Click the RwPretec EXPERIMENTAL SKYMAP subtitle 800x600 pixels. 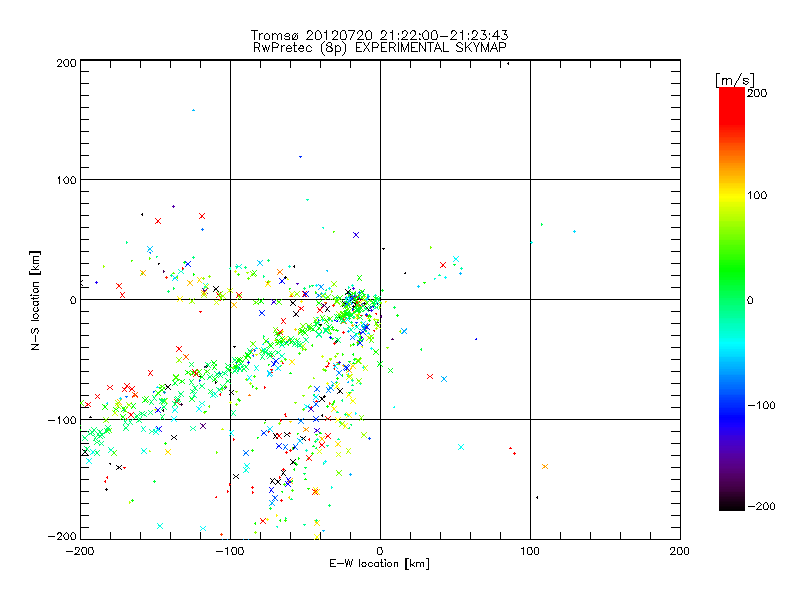click(x=379, y=46)
